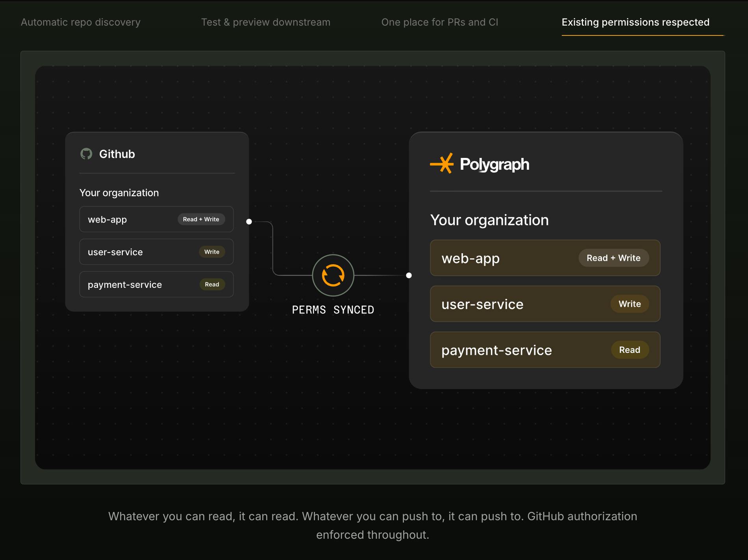Click the orange Polygraph star logo

442,163
